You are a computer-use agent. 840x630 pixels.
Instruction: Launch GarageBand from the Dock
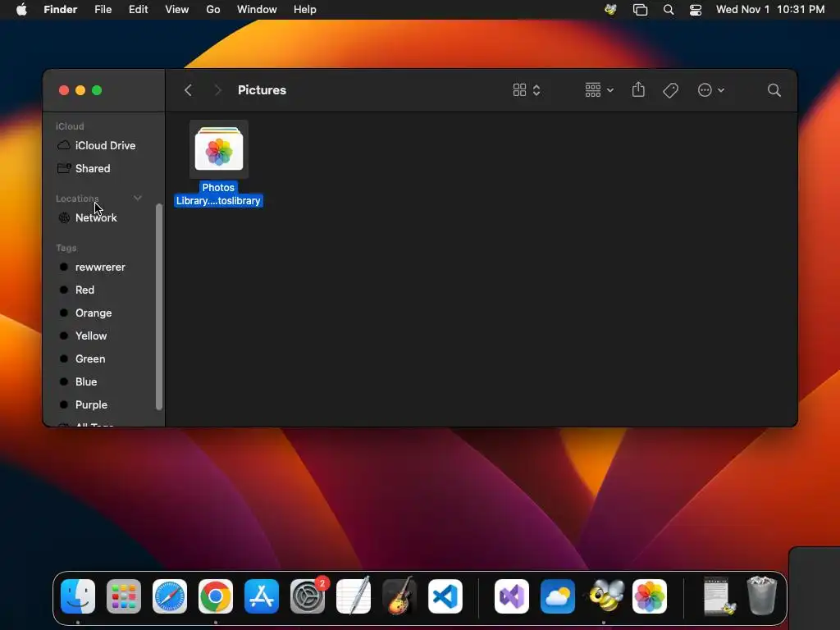(399, 596)
